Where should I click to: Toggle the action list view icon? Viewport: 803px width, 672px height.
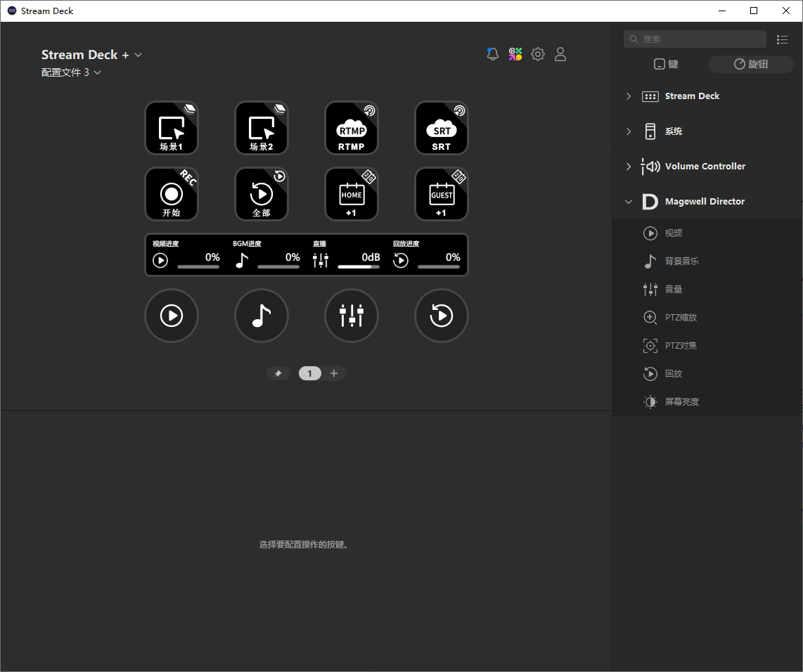(782, 39)
